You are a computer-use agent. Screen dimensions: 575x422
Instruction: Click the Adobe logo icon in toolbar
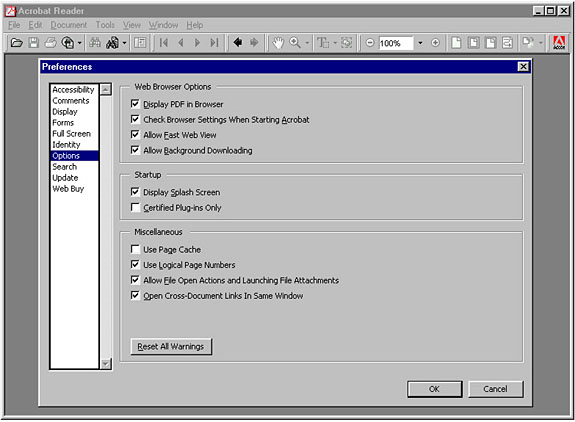pos(559,43)
